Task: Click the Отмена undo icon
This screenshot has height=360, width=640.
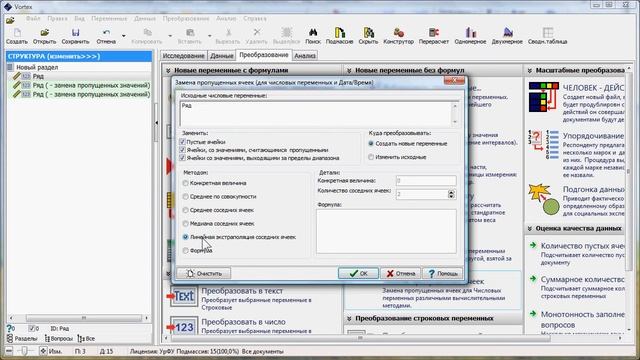Action: coord(106,32)
